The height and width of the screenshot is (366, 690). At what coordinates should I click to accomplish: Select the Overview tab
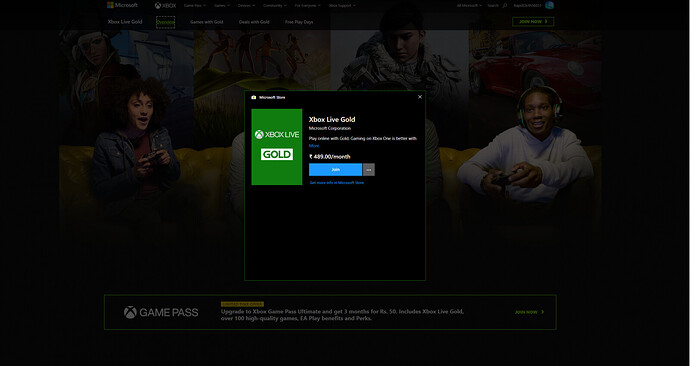165,22
